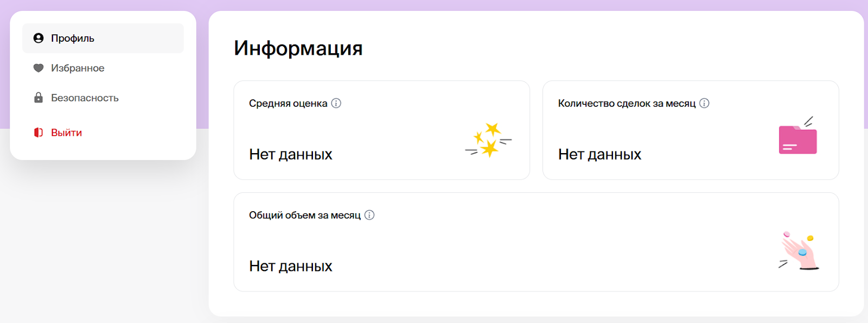Click the Количество сделок за месяц label
This screenshot has width=868, height=323.
click(627, 103)
